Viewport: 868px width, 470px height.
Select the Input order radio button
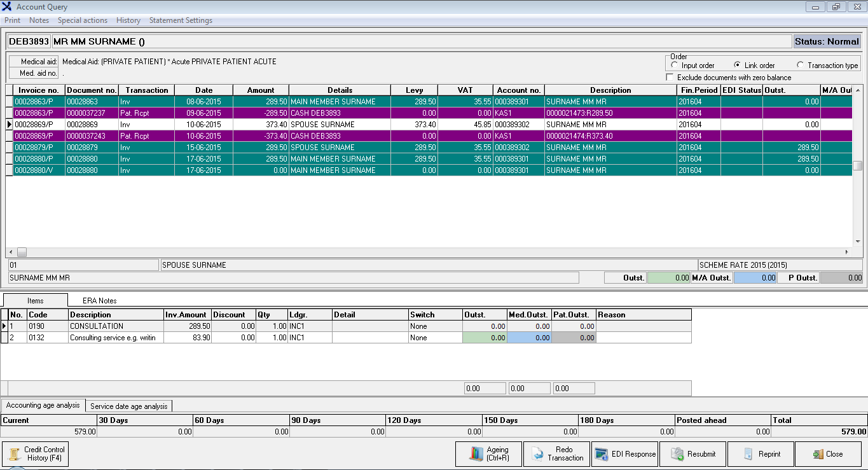(x=675, y=66)
